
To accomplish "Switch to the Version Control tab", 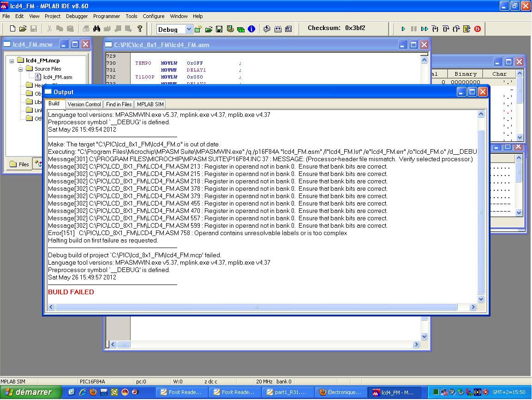I will (x=84, y=104).
